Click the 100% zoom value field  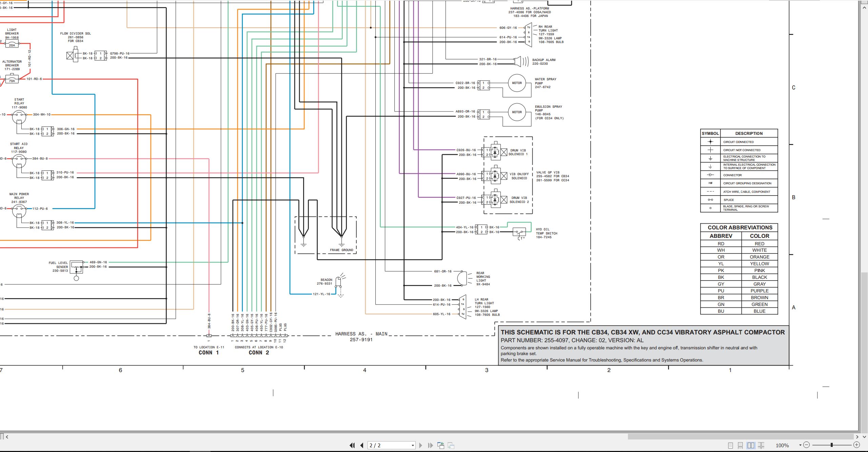782,446
